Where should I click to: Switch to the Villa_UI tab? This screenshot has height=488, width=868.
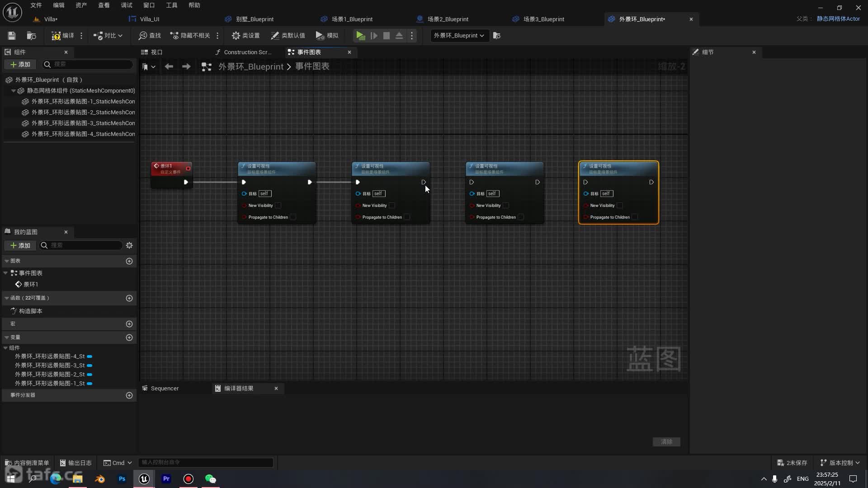tap(149, 19)
